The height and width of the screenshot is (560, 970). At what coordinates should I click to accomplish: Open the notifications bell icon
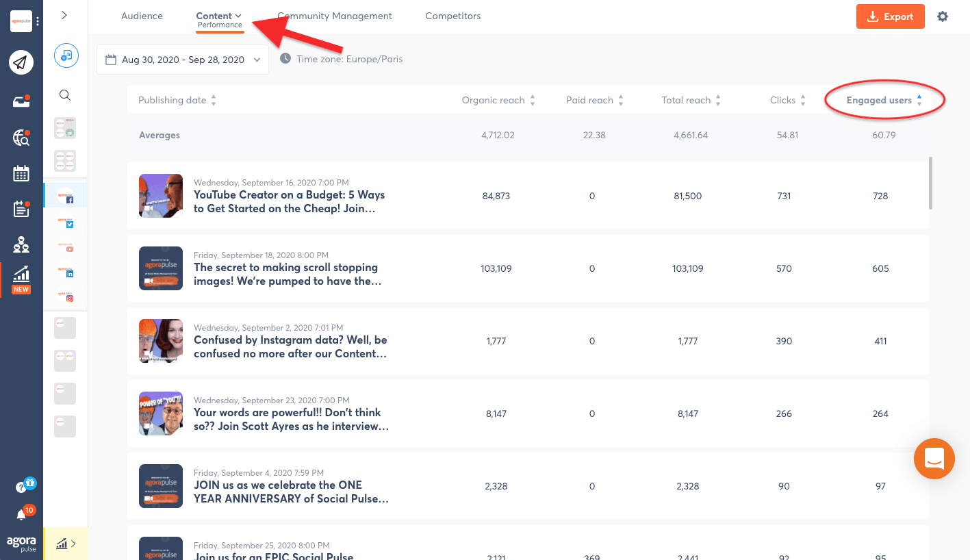[21, 515]
